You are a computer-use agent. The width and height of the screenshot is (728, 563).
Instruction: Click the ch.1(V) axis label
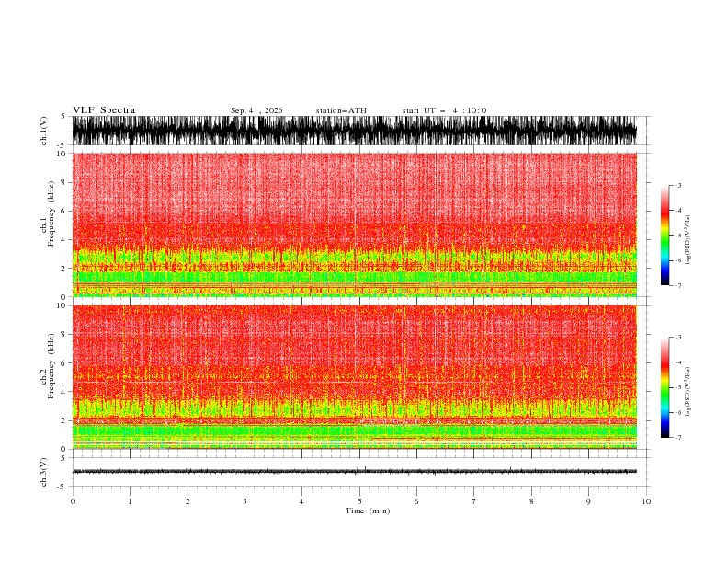tap(44, 131)
